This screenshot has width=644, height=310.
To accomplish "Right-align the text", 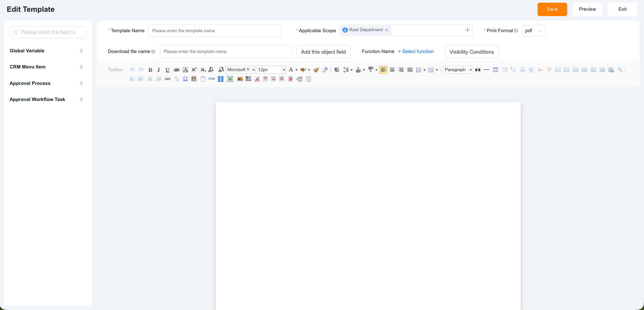I will (x=401, y=70).
